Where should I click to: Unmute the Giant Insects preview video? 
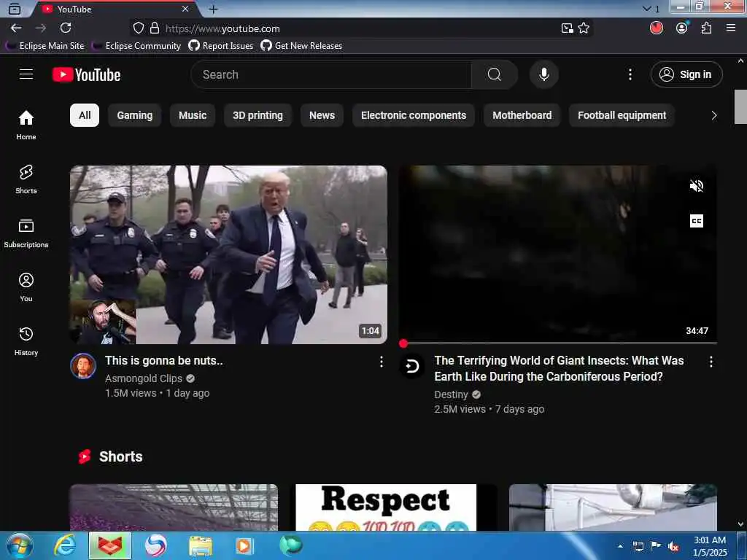pos(697,186)
